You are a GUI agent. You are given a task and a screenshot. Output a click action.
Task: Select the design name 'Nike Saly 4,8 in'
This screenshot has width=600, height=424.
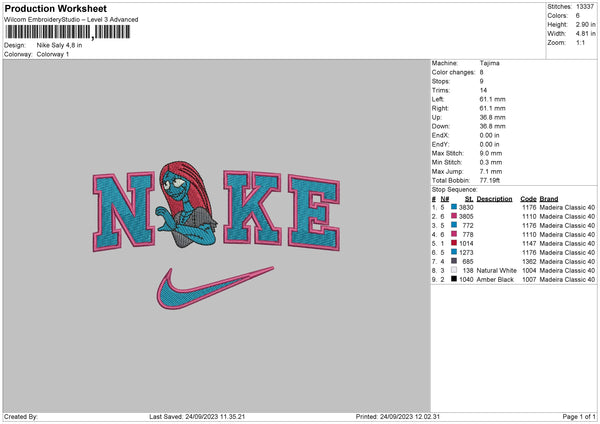click(x=59, y=45)
